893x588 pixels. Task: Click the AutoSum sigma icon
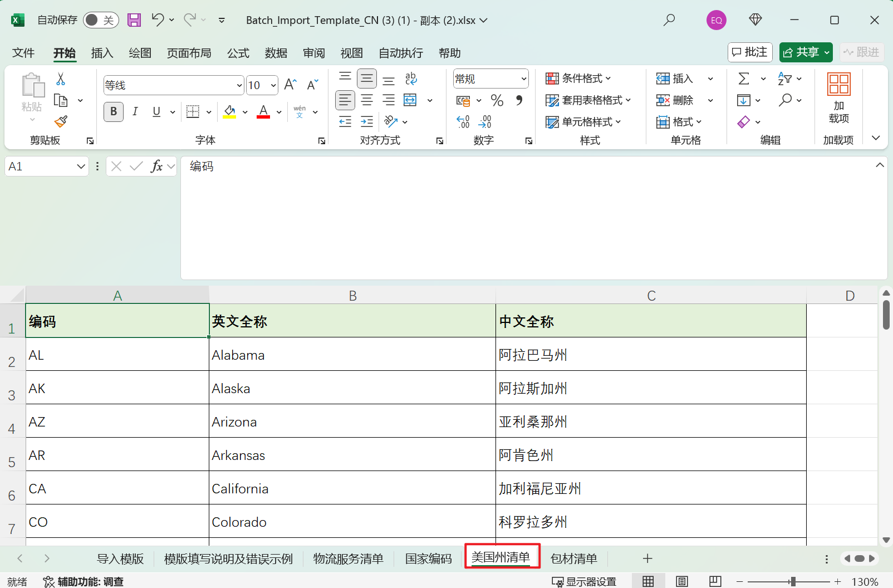pyautogui.click(x=744, y=79)
